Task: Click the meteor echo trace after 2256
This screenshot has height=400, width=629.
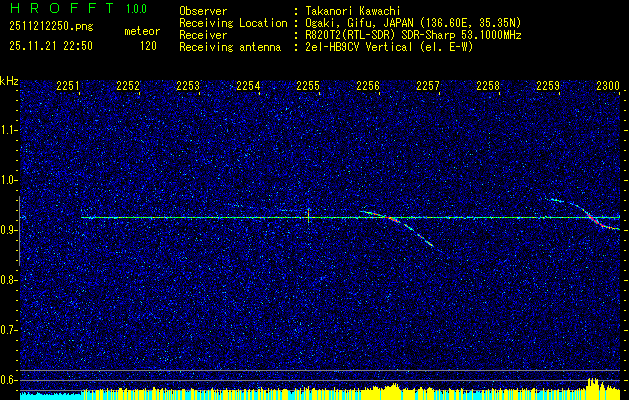Action: [x=397, y=222]
